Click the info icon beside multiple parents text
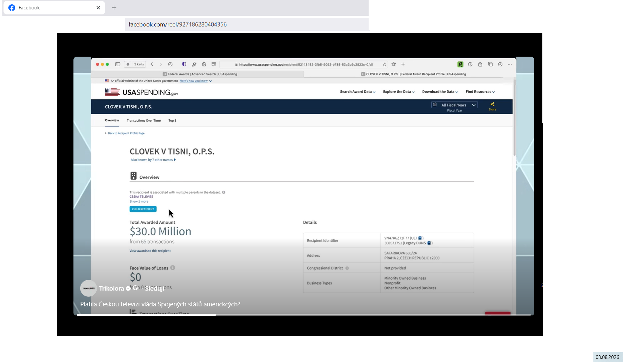 224,192
